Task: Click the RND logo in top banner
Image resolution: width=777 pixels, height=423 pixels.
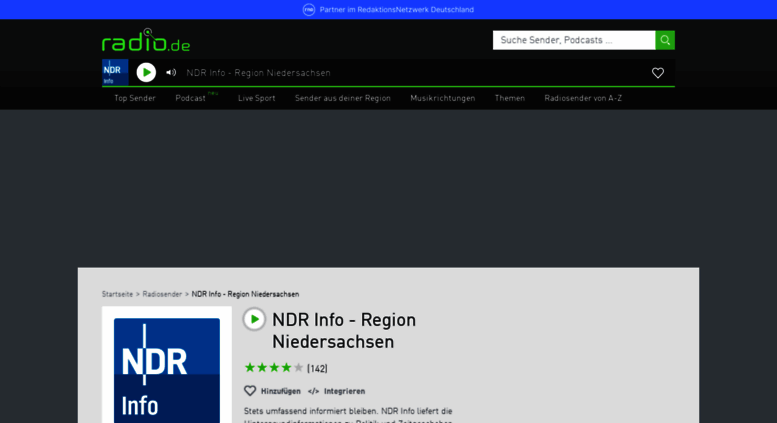Action: click(x=309, y=9)
